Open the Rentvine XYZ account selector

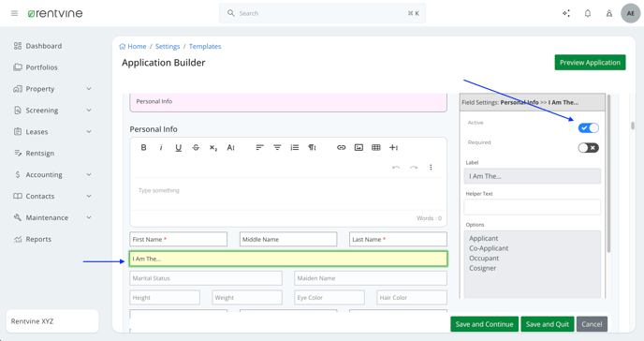coord(52,321)
